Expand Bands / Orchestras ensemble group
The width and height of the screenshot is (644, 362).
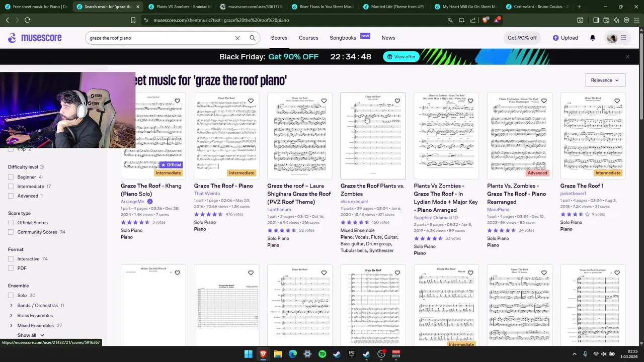pos(11,306)
